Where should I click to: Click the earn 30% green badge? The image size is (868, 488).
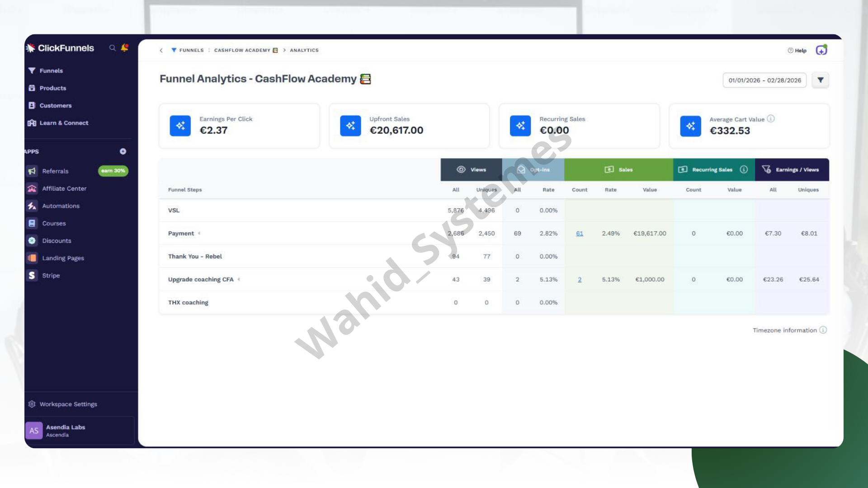113,171
